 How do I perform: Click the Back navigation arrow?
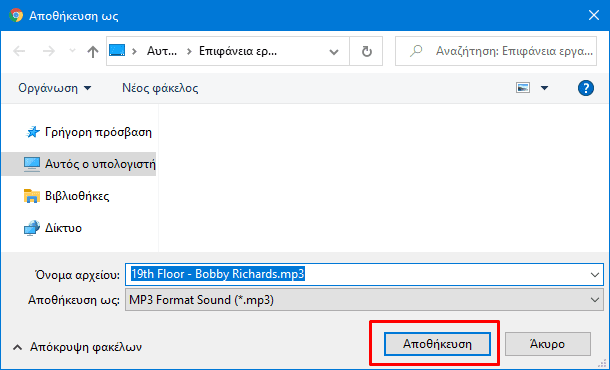[x=19, y=51]
